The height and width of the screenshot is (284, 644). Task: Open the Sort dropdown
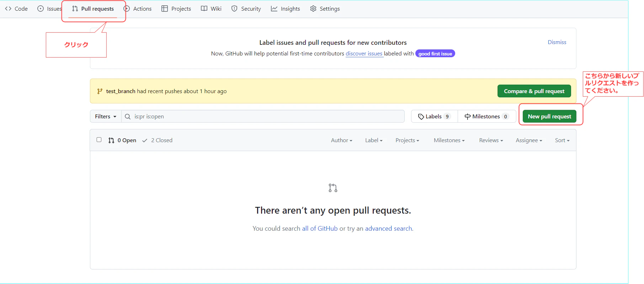tap(562, 140)
